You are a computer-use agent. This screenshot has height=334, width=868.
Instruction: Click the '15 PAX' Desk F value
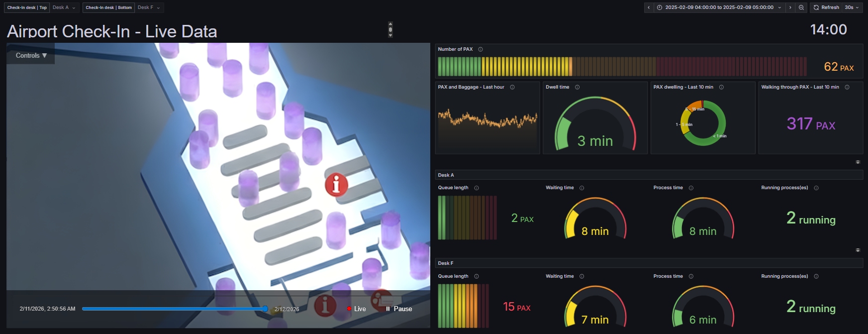click(x=517, y=307)
